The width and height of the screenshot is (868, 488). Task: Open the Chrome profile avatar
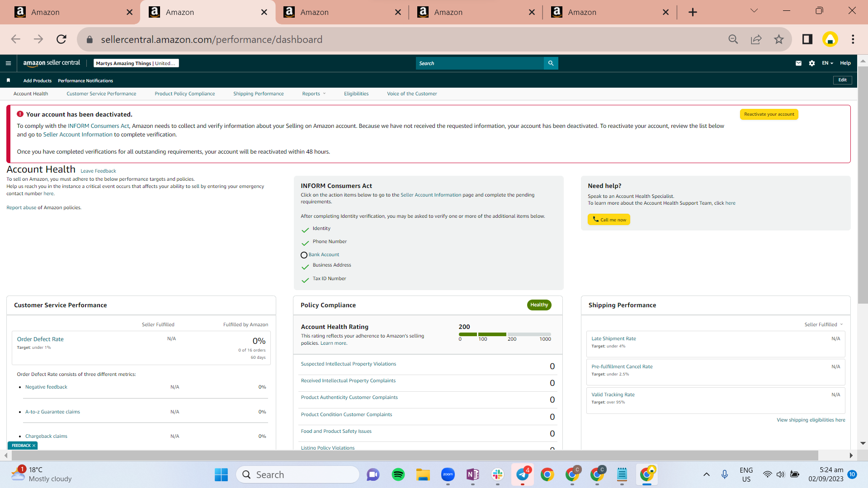(x=830, y=39)
